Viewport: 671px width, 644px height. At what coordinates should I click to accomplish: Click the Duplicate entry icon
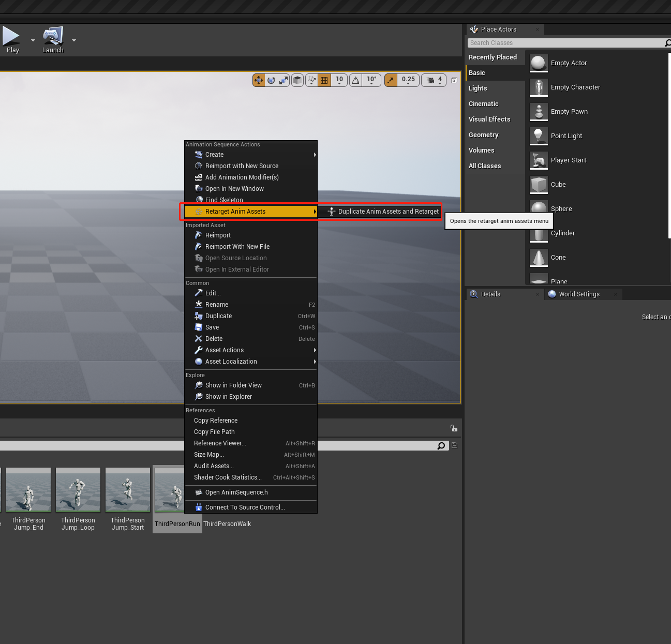[199, 316]
